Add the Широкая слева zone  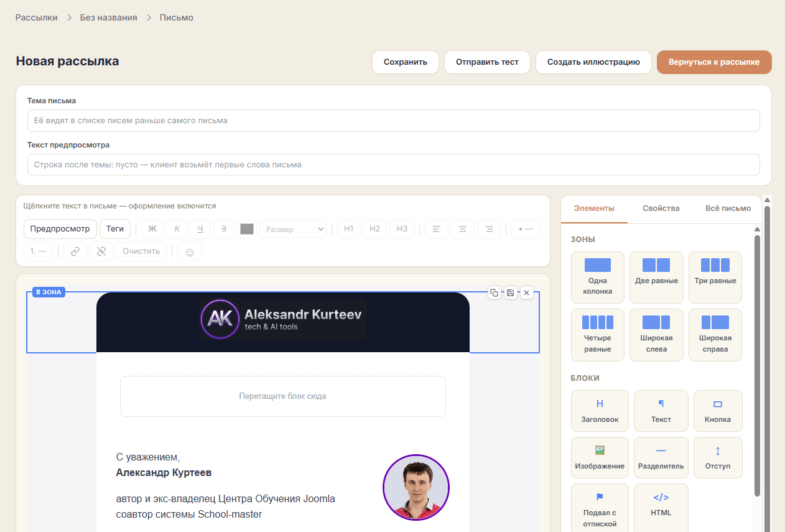click(656, 335)
